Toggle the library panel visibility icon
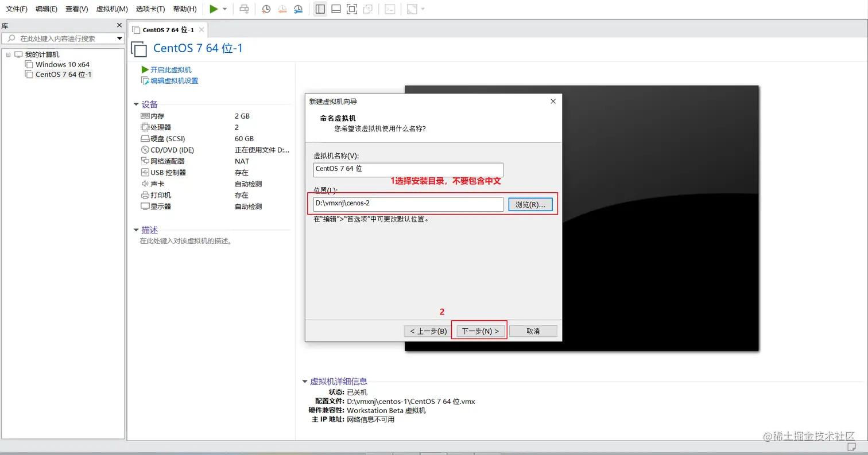The height and width of the screenshot is (455, 868). [320, 9]
